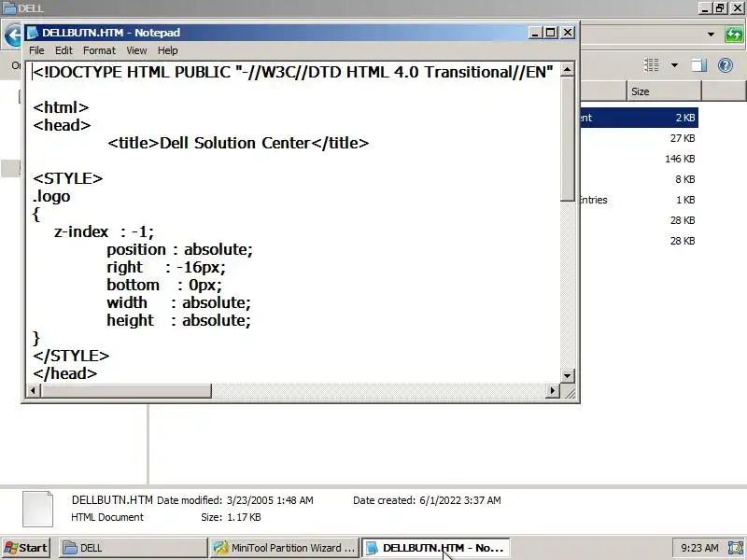The image size is (747, 560).
Task: Click the Size column header
Action: point(664,91)
